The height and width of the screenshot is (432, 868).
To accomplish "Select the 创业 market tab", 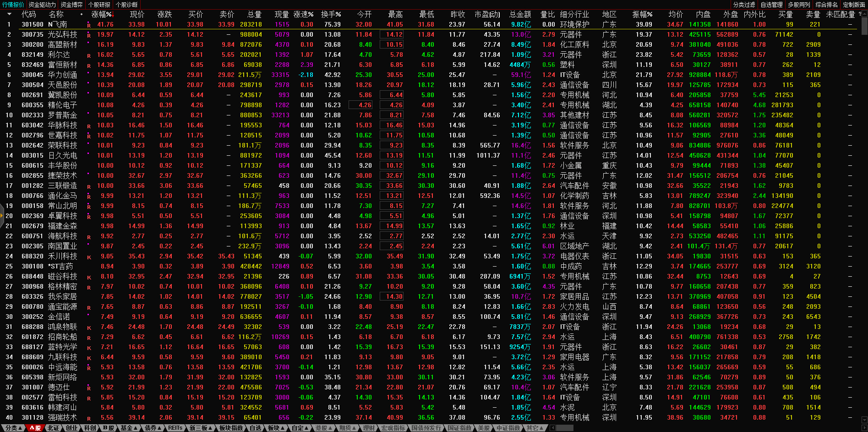I will 72,428.
